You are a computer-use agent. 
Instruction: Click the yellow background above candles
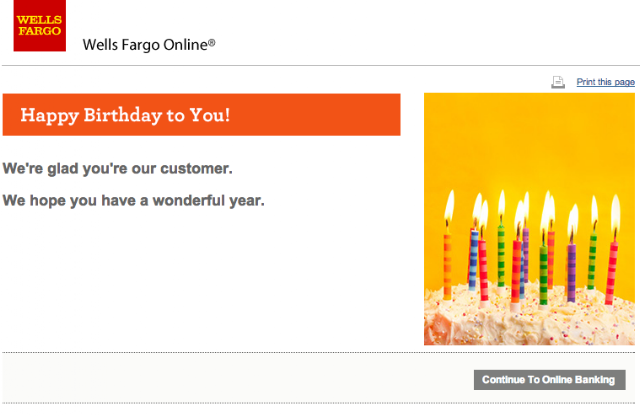[529, 139]
